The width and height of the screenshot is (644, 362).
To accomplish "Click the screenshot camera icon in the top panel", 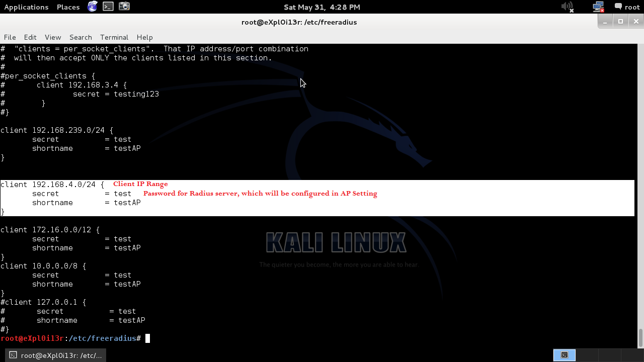I will tap(124, 7).
